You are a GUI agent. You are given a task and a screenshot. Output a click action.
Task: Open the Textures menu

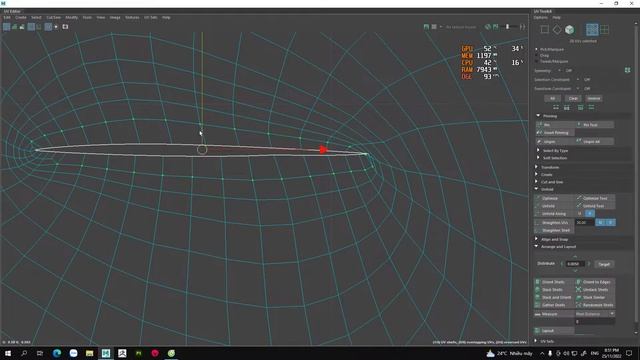pos(132,18)
